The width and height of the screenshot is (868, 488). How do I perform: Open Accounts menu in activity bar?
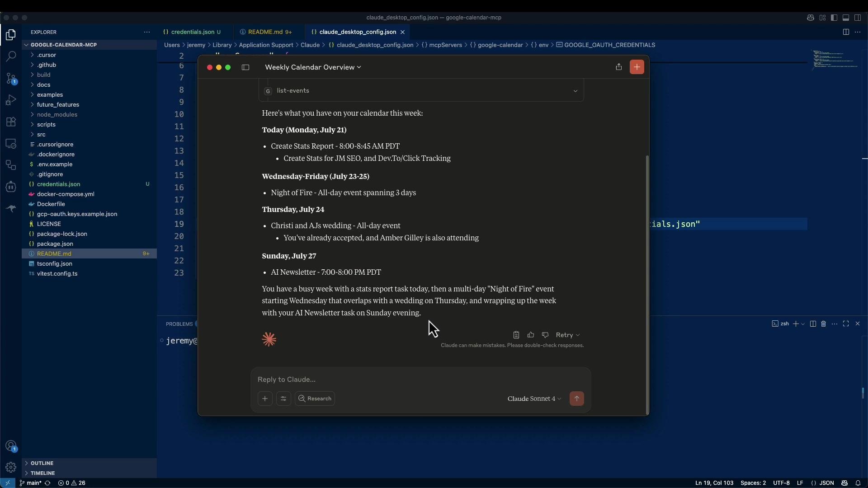pyautogui.click(x=11, y=446)
